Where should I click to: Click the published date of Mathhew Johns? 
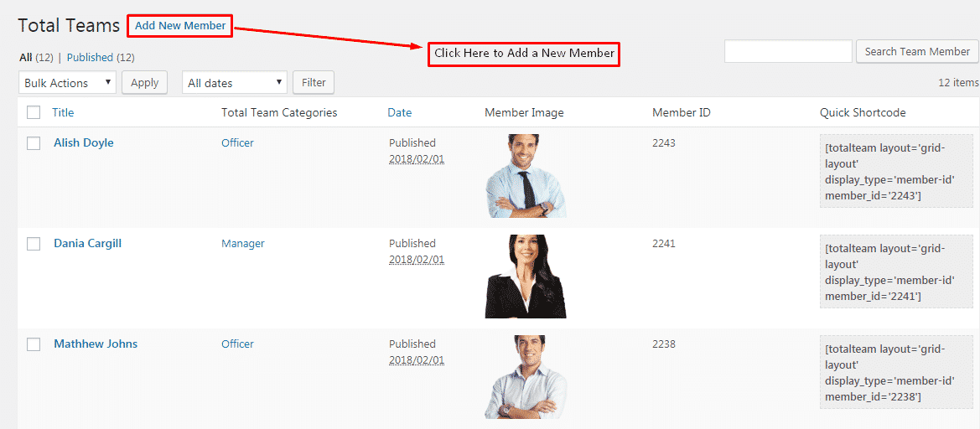[417, 359]
